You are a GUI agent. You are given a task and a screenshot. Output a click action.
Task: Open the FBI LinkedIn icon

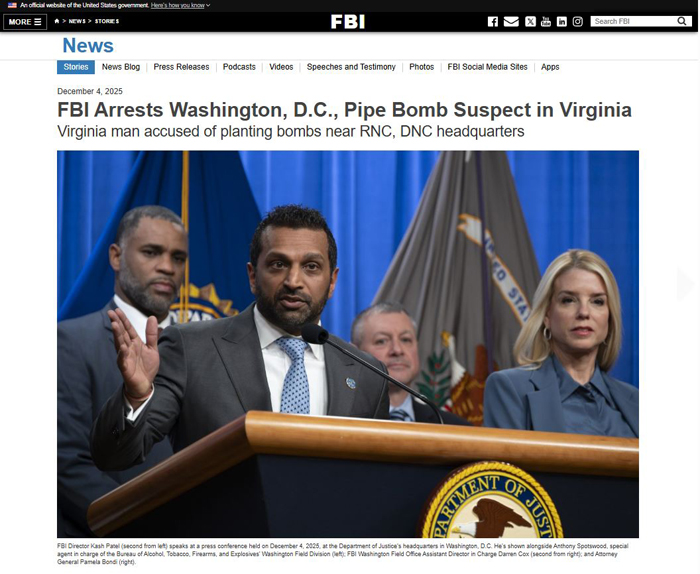click(x=562, y=21)
